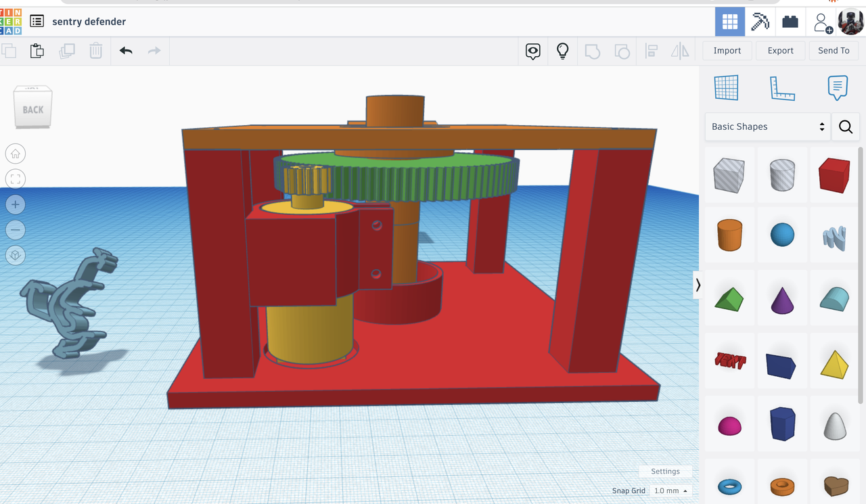The height and width of the screenshot is (504, 866).
Task: Click the Align tool icon
Action: 652,51
